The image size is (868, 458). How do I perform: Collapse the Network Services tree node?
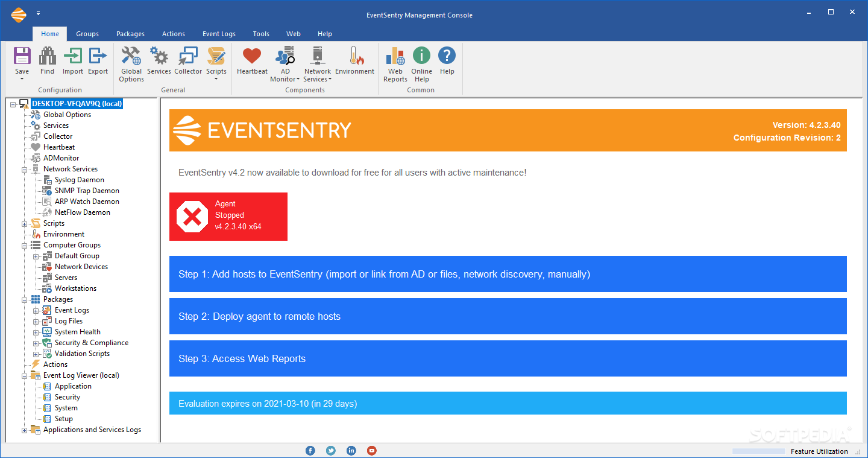25,169
